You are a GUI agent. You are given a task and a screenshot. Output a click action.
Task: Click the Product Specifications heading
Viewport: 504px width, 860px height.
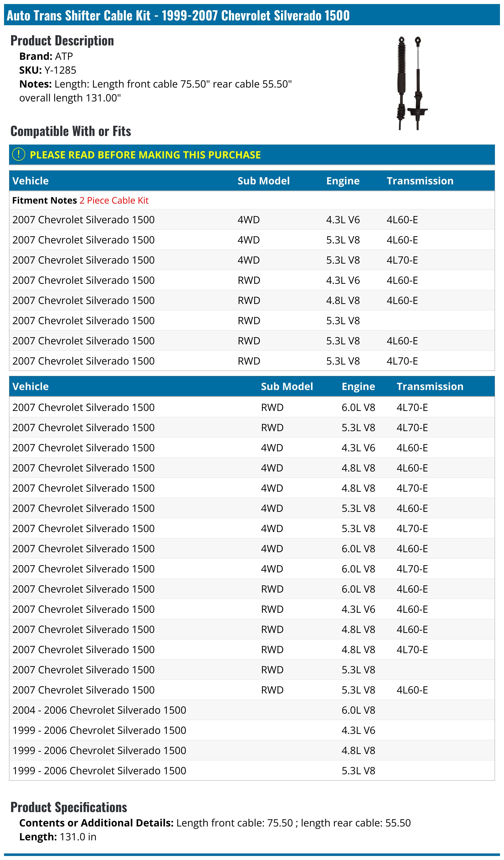pos(69,807)
